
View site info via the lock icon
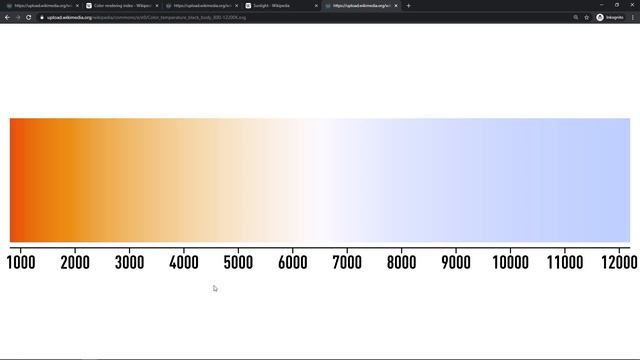(x=42, y=18)
